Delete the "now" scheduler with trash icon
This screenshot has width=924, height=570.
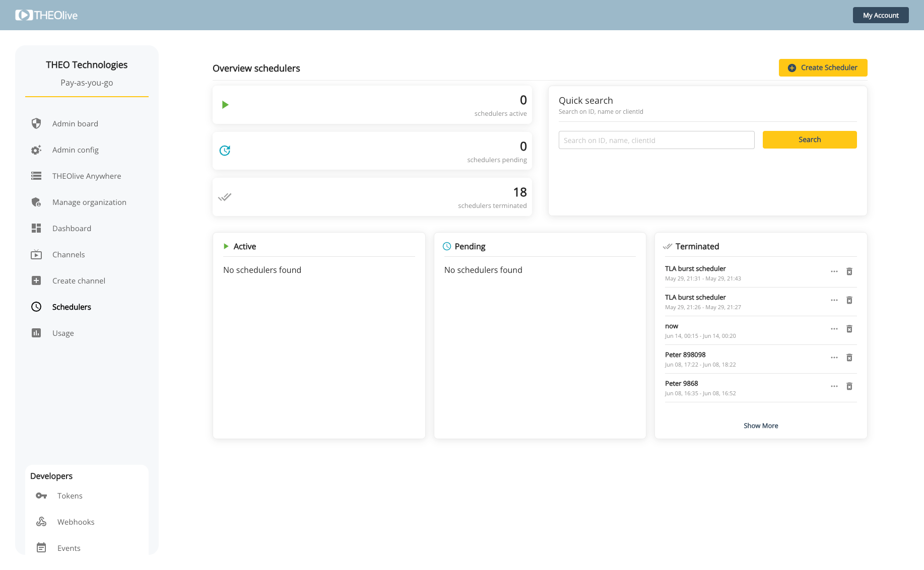pyautogui.click(x=849, y=329)
